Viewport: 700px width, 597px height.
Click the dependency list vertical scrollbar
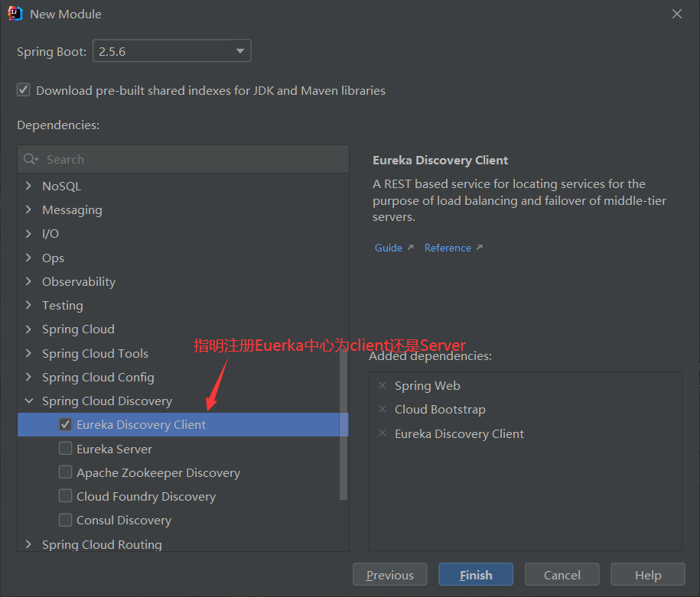click(343, 424)
